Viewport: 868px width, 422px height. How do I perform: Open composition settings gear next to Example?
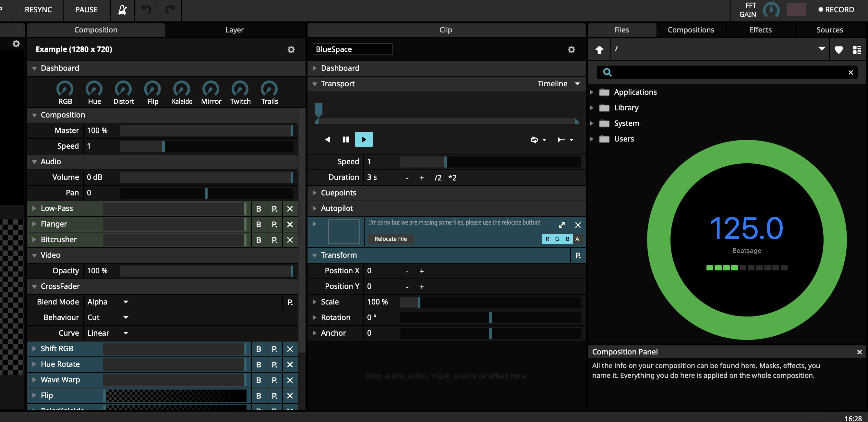click(291, 50)
